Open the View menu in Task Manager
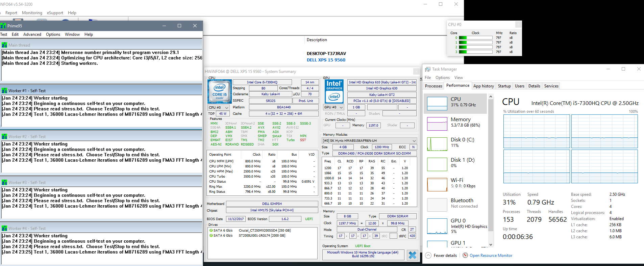644x266 pixels. [459, 78]
